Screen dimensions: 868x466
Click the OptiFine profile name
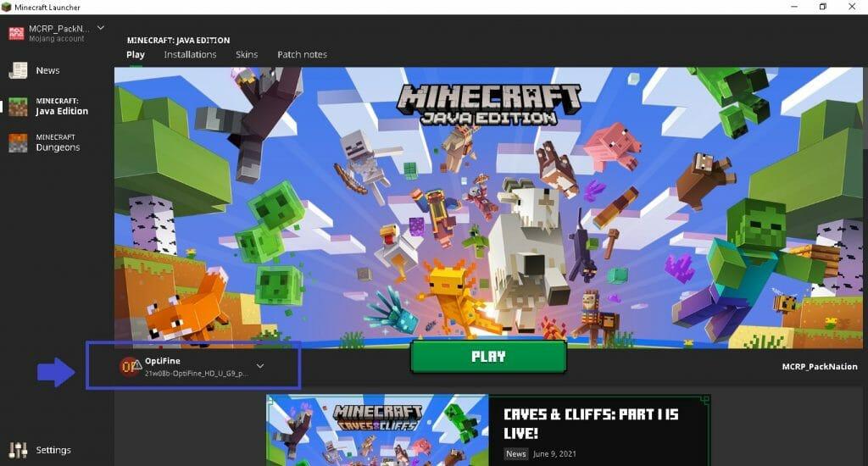coord(163,361)
